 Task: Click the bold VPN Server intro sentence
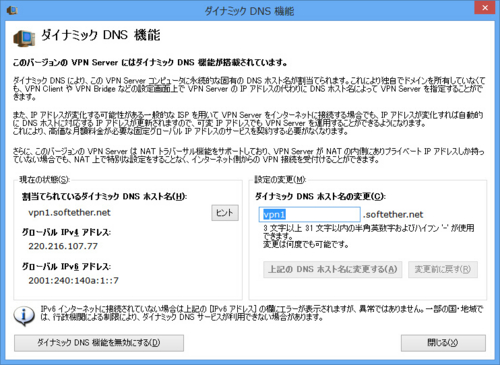[x=150, y=62]
